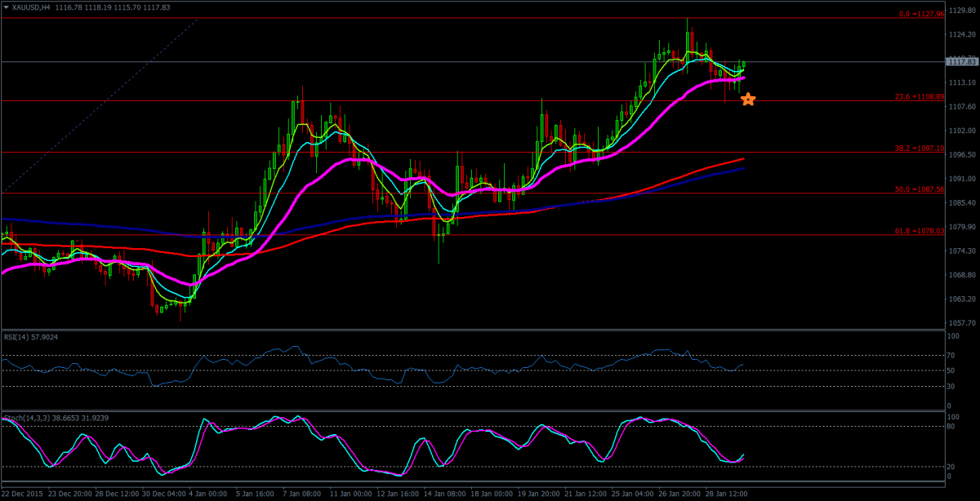Image resolution: width=980 pixels, height=501 pixels.
Task: Select the 38.2 = 1097.10 Fibonacci label
Action: pos(920,149)
